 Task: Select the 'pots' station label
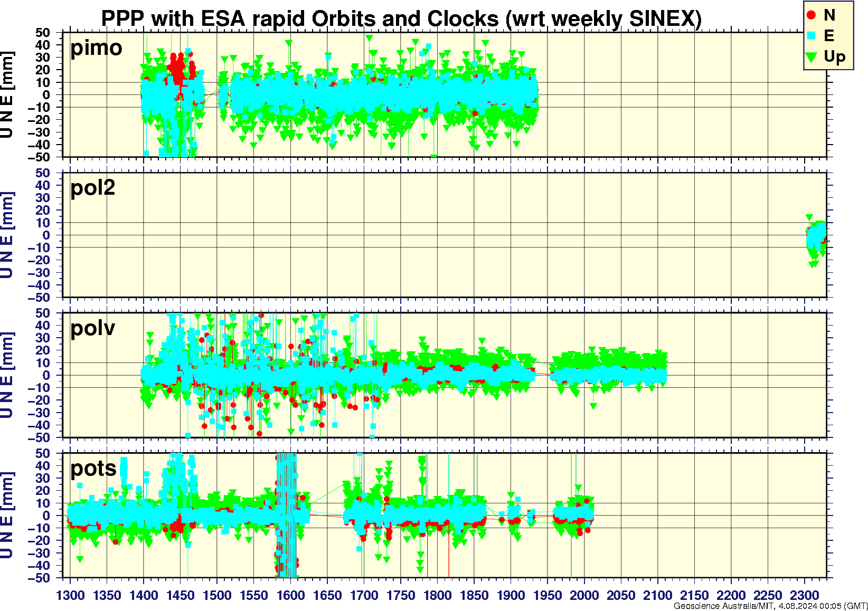93,469
